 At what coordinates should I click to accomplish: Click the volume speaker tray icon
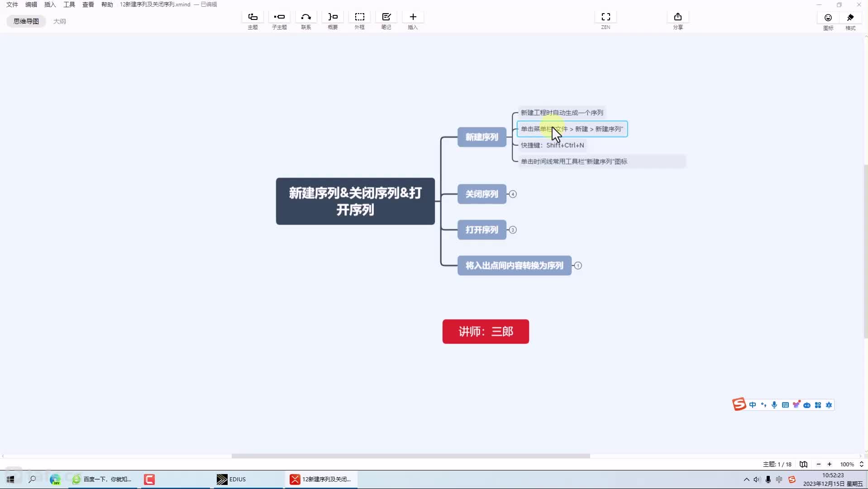point(757,479)
